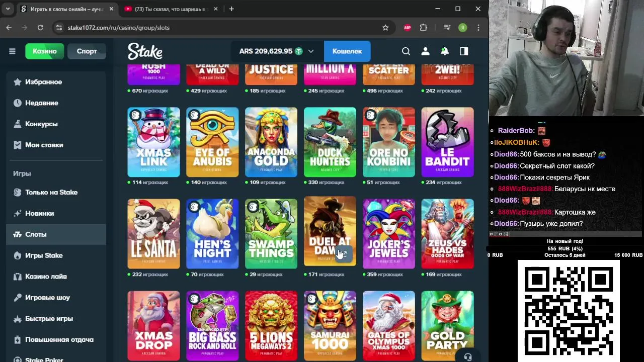Open Недавние in the sidebar

click(x=56, y=103)
